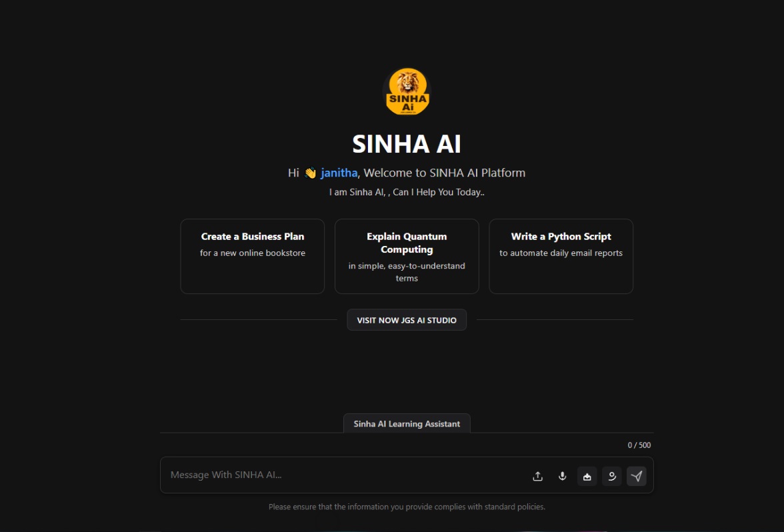Pick the Write a Python Script card
Image resolution: width=784 pixels, height=532 pixels.
pos(561,256)
